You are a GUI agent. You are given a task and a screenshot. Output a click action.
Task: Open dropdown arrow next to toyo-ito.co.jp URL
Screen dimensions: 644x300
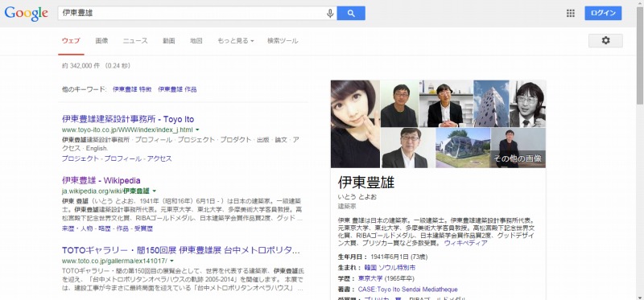pos(197,129)
